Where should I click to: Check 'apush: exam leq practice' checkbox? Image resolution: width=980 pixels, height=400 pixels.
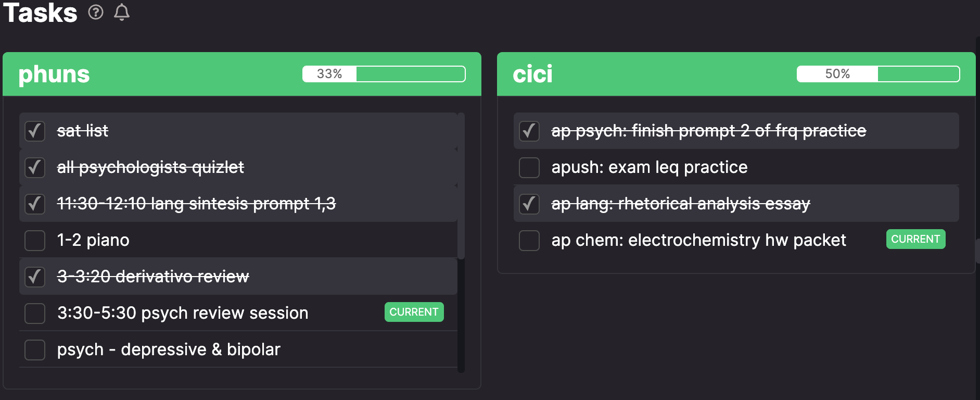[x=529, y=167]
